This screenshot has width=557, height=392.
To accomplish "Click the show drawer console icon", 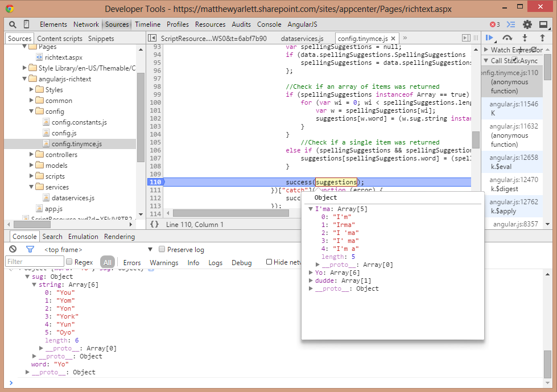I will (511, 24).
